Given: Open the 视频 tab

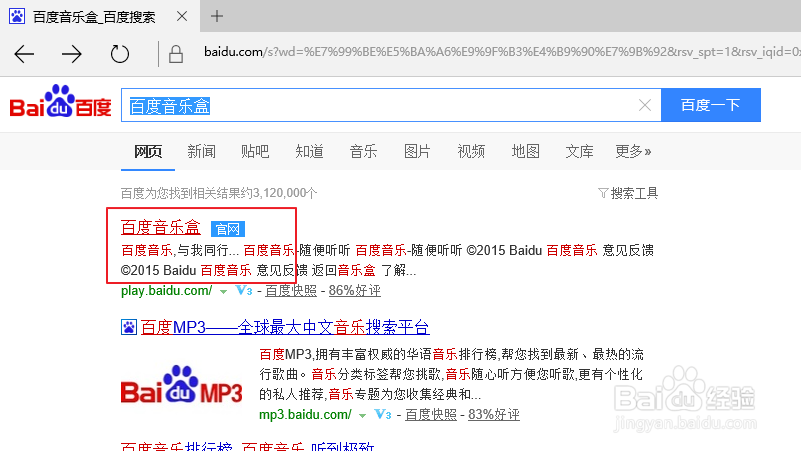Looking at the screenshot, I should click(471, 151).
